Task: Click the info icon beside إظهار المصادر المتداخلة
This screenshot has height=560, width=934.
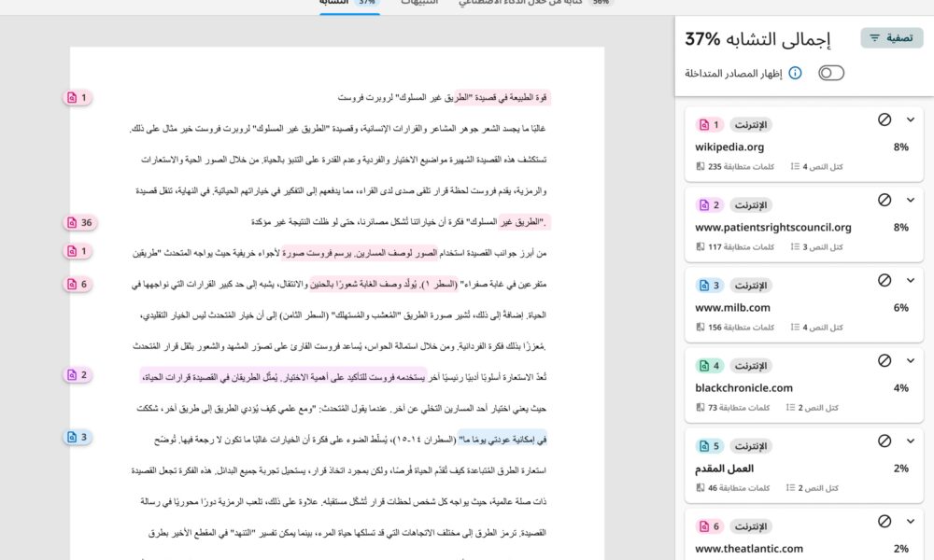Action: (x=795, y=73)
